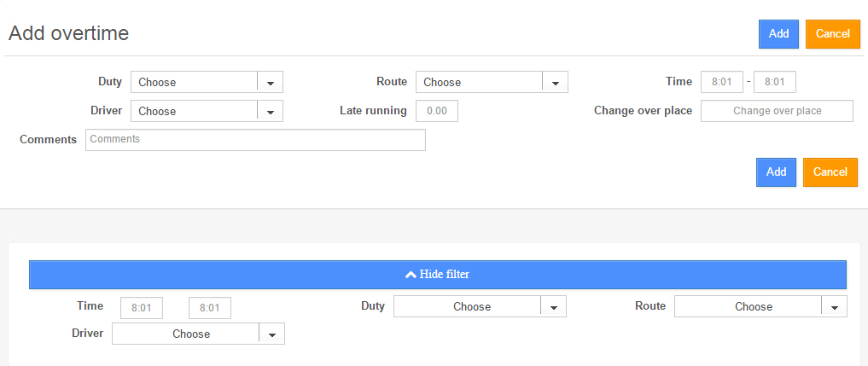Image resolution: width=868 pixels, height=366 pixels.
Task: Click the filter Duty dropdown arrow
Action: tap(553, 307)
